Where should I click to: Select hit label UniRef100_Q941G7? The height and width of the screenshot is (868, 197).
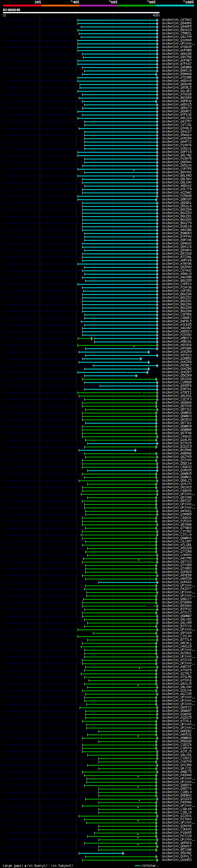[177, 132]
